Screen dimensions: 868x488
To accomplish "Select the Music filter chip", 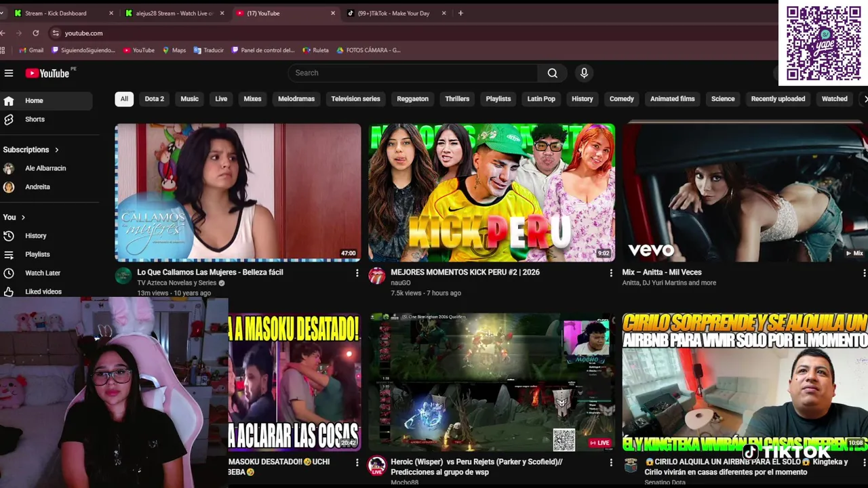I will (x=189, y=99).
